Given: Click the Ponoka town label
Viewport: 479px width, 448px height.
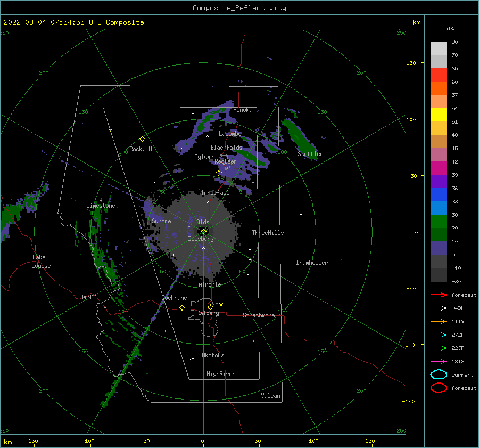Looking at the screenshot, I should pos(243,110).
